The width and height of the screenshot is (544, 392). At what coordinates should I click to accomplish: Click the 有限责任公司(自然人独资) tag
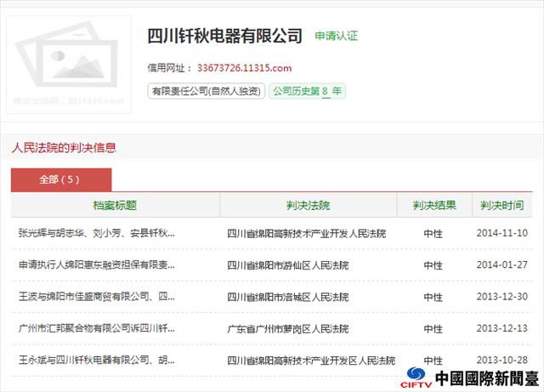pos(206,91)
